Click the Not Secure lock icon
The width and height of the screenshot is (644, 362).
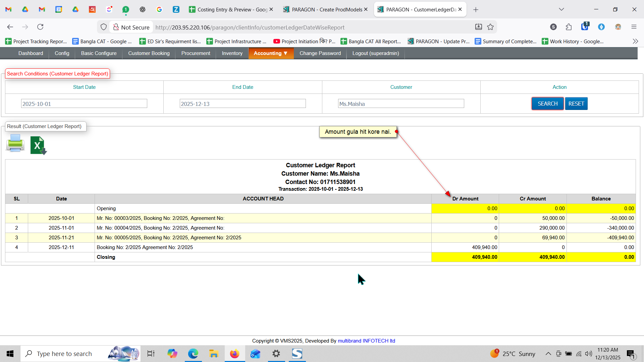point(116,27)
